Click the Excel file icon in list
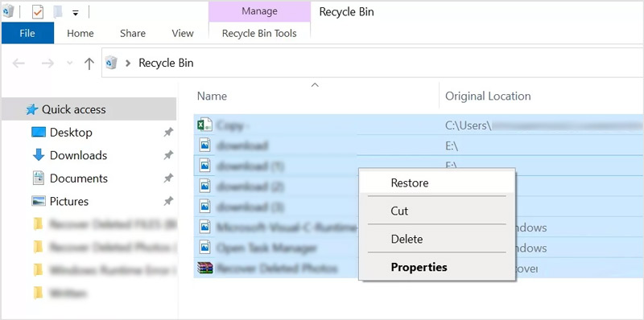 (x=204, y=125)
